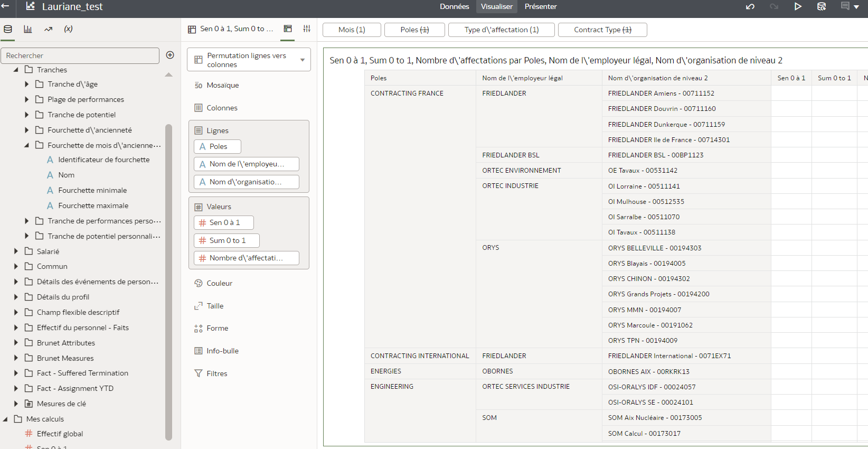The width and height of the screenshot is (868, 449).
Task: Open the Data elements panel icon
Action: coord(8,29)
